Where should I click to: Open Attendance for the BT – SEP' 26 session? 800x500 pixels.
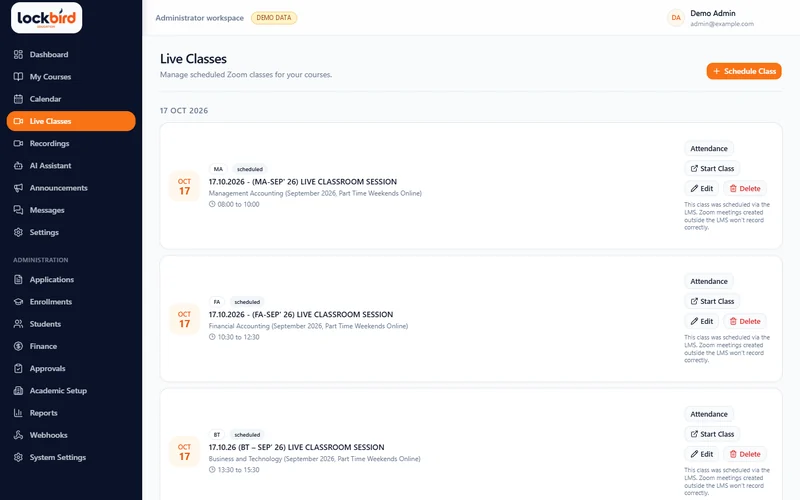[x=709, y=414]
